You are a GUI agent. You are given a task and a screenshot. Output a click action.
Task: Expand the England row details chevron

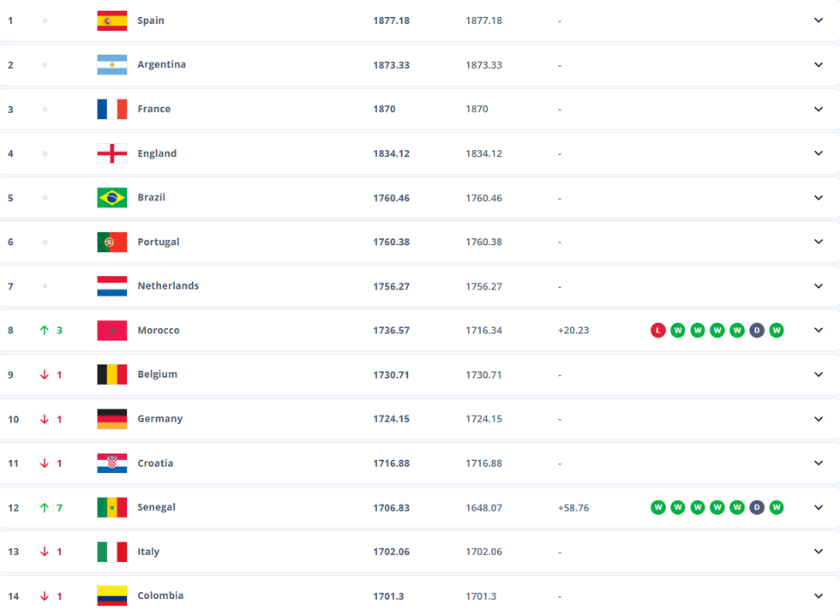coord(819,153)
